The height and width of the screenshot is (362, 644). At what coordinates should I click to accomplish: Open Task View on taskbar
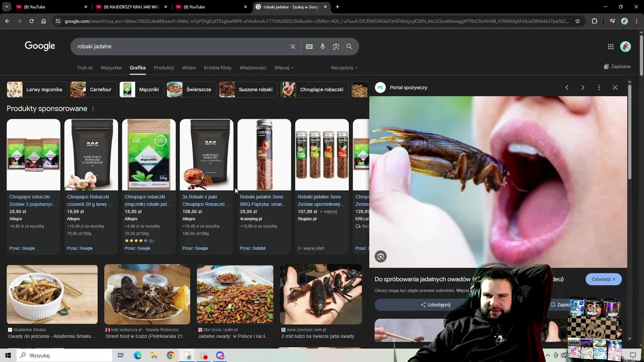tap(120, 355)
